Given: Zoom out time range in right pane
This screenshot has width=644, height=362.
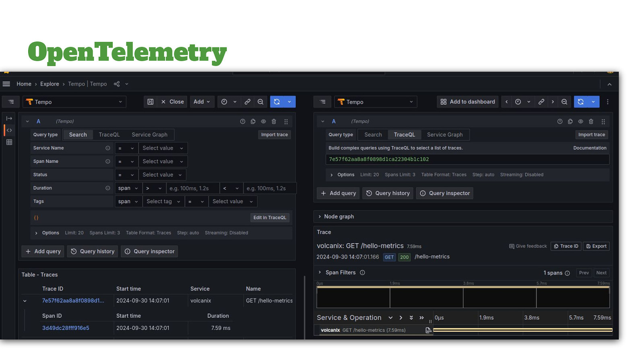Looking at the screenshot, I should pyautogui.click(x=564, y=102).
